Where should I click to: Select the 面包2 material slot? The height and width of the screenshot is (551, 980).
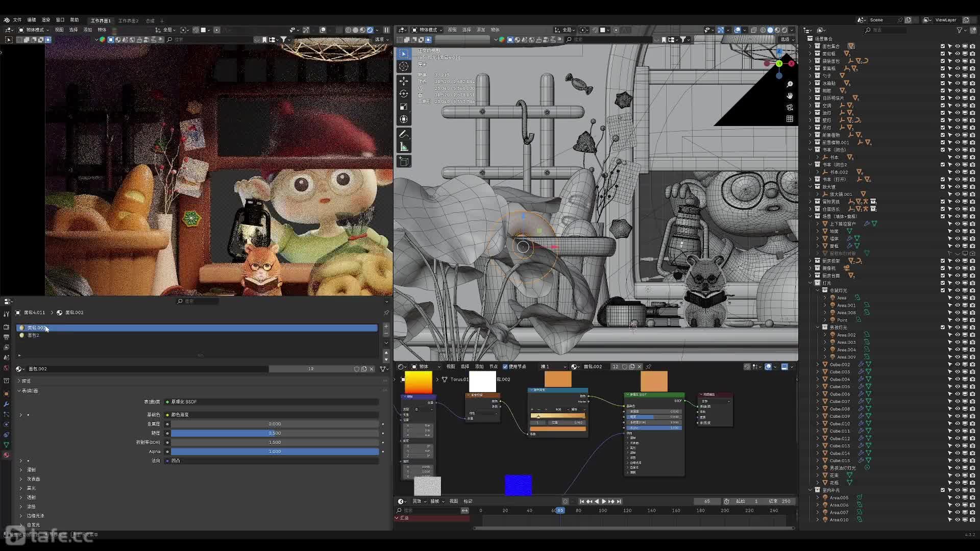click(x=33, y=335)
